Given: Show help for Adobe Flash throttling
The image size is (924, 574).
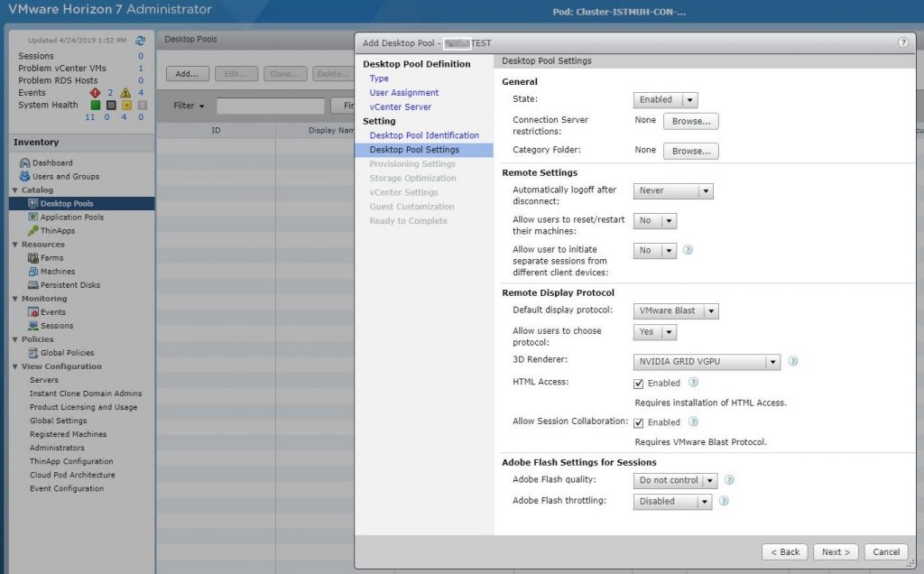Looking at the screenshot, I should click(725, 501).
